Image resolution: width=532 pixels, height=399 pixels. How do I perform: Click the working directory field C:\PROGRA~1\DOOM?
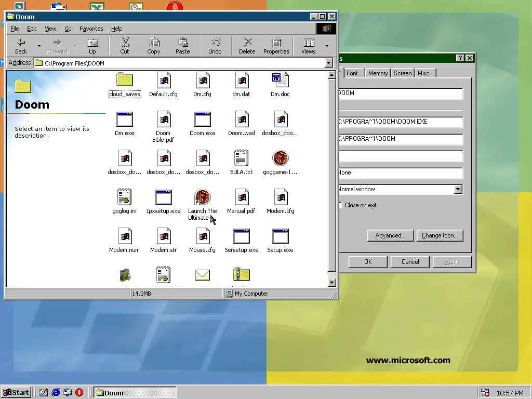coord(401,139)
